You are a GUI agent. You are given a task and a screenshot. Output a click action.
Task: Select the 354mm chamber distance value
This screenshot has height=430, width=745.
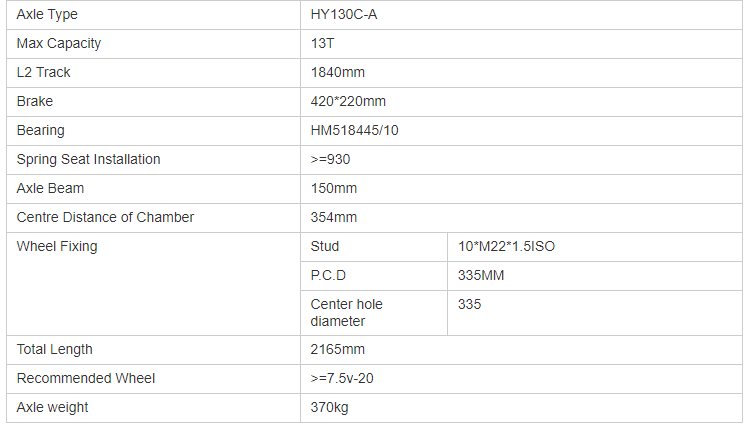[334, 217]
